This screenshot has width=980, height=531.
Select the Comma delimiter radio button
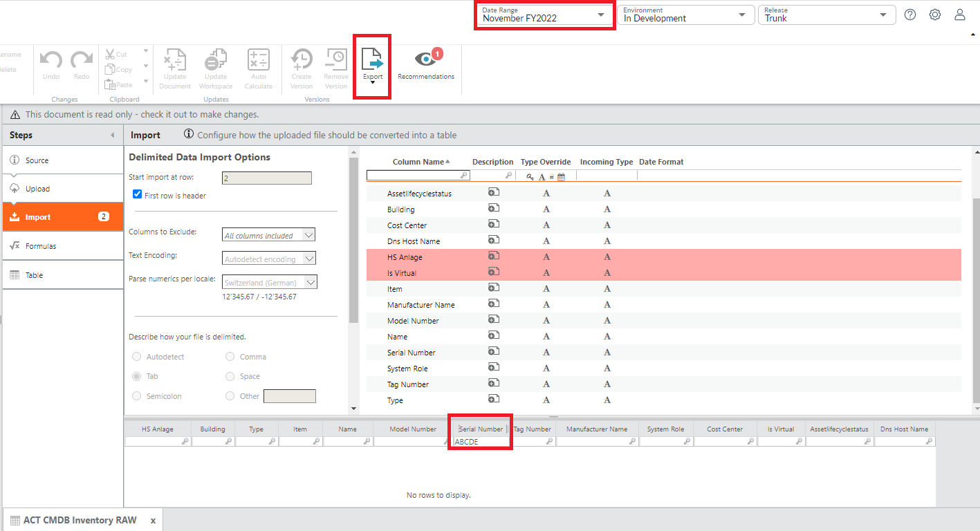(230, 357)
